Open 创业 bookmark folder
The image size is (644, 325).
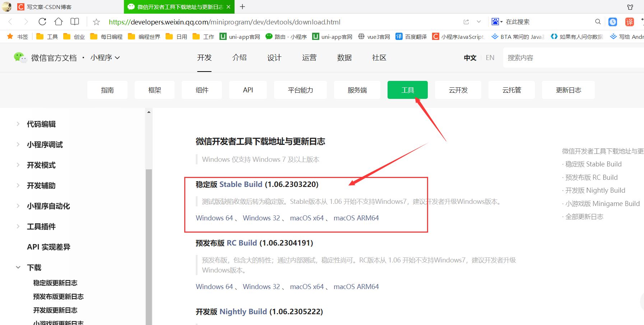point(74,37)
